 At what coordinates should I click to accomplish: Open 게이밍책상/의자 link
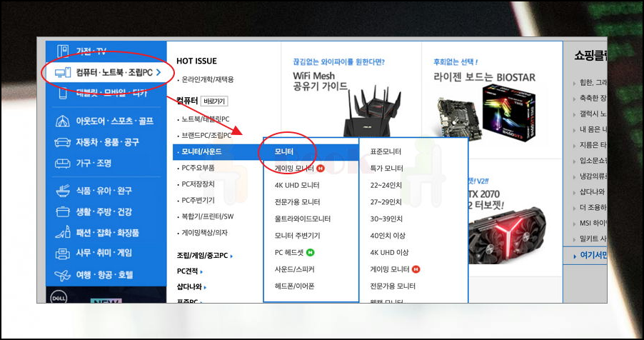point(204,233)
